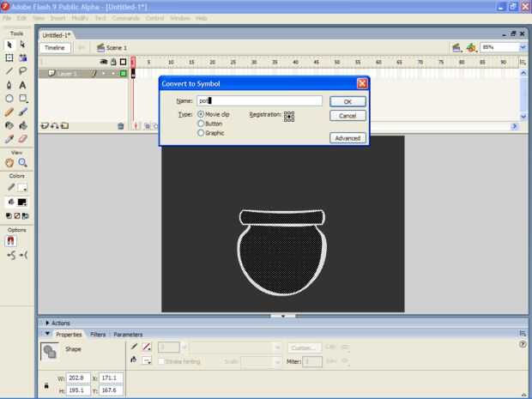Click Black and White colors icon

9,215
